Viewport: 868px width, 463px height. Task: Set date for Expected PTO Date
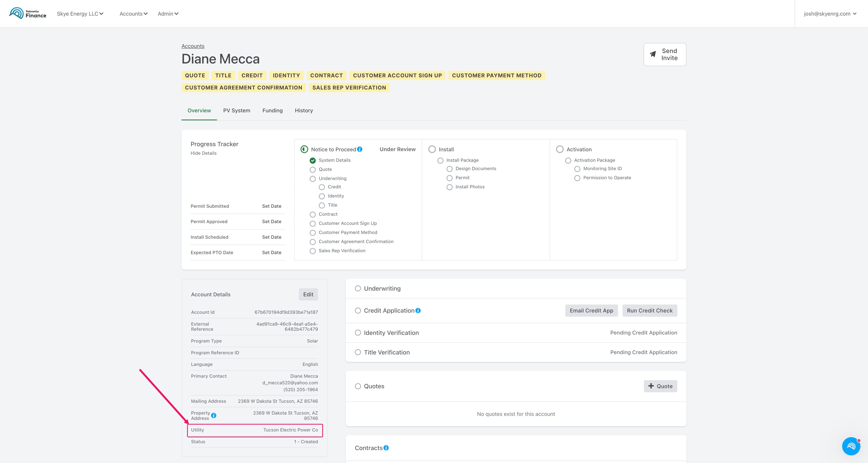click(x=272, y=252)
